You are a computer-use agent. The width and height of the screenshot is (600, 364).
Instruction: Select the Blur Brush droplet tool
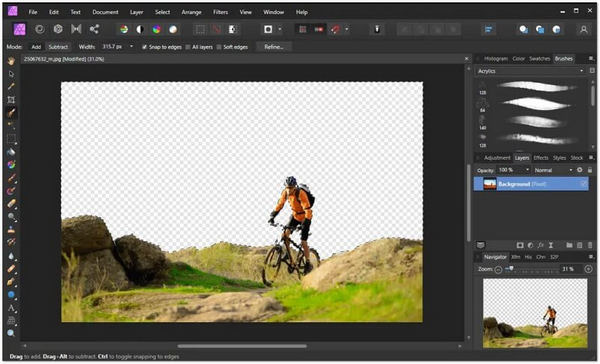click(11, 256)
